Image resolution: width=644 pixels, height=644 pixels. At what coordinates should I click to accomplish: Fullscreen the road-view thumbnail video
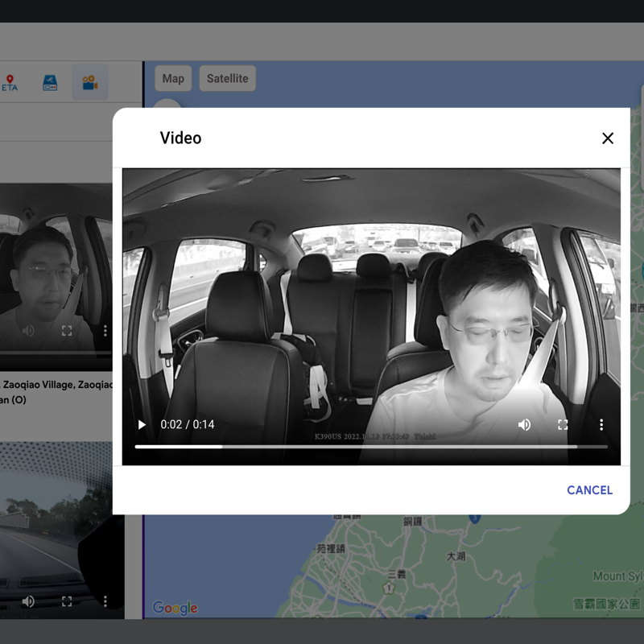67,601
